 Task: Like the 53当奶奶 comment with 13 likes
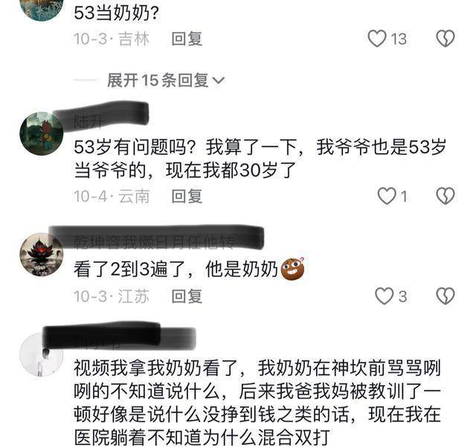[x=377, y=39]
